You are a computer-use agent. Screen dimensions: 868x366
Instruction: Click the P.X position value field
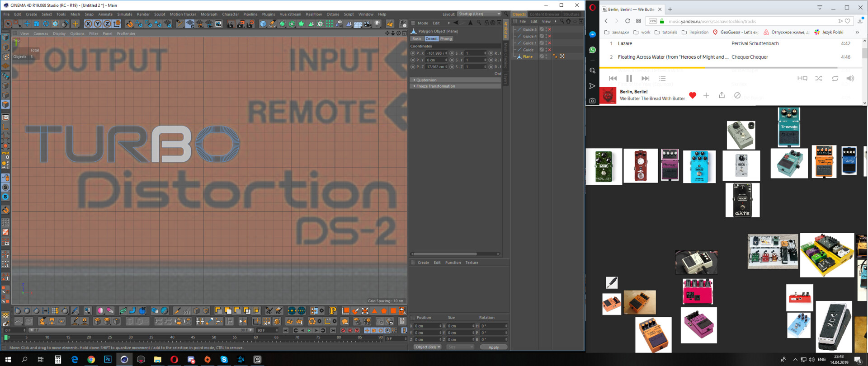[x=436, y=53]
